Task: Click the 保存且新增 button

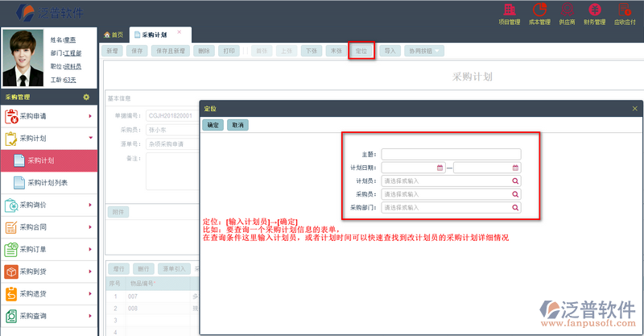Action: click(171, 51)
